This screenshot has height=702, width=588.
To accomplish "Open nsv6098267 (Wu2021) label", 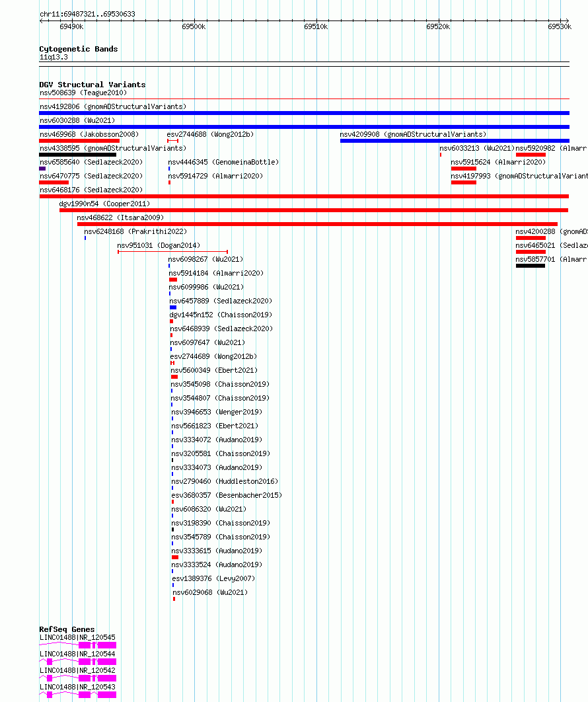I will click(205, 259).
